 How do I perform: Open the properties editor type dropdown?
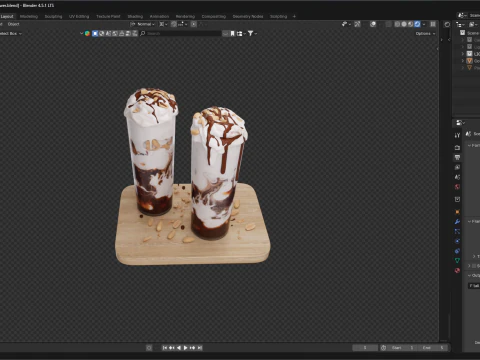click(460, 123)
